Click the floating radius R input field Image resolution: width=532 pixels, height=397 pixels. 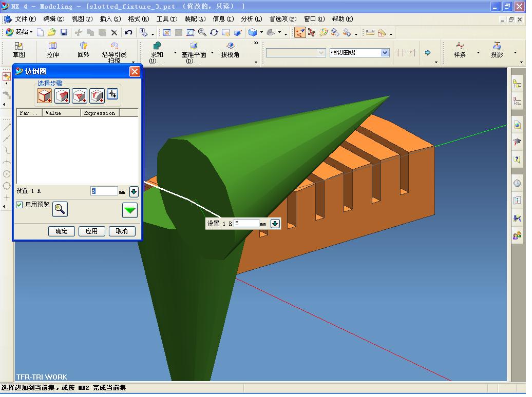point(246,224)
